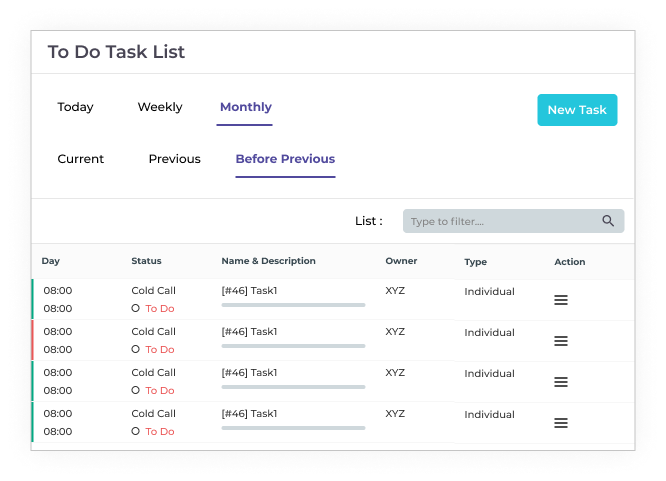Click the Status column header

pos(146,261)
